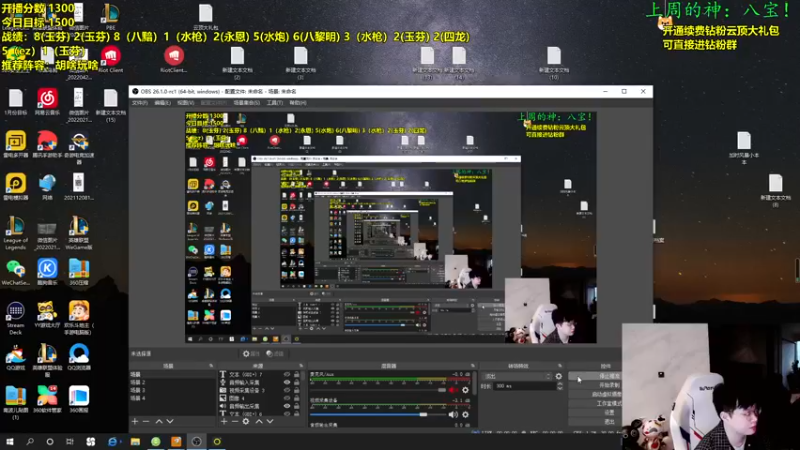Move selected source up arrow
Screen dimensions: 800x450
[259, 421]
